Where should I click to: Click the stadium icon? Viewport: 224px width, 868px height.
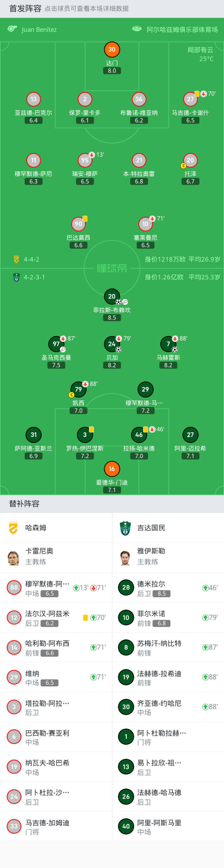pyautogui.click(x=137, y=29)
